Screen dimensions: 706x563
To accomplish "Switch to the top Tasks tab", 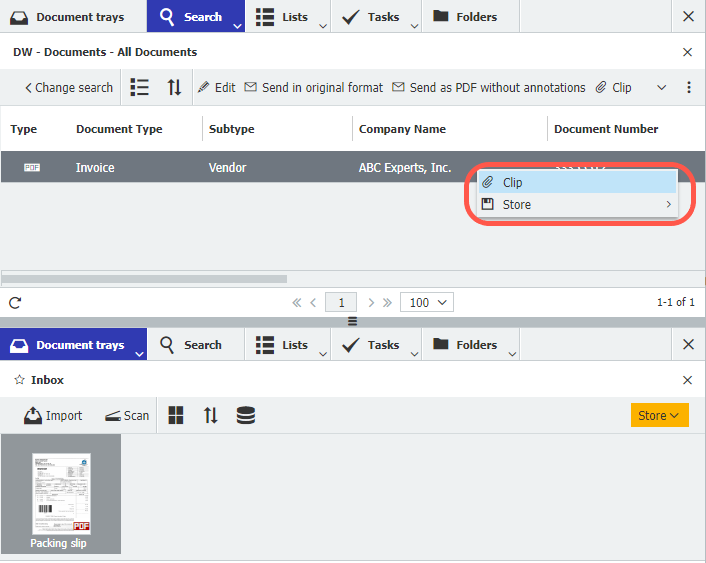I will [x=371, y=17].
